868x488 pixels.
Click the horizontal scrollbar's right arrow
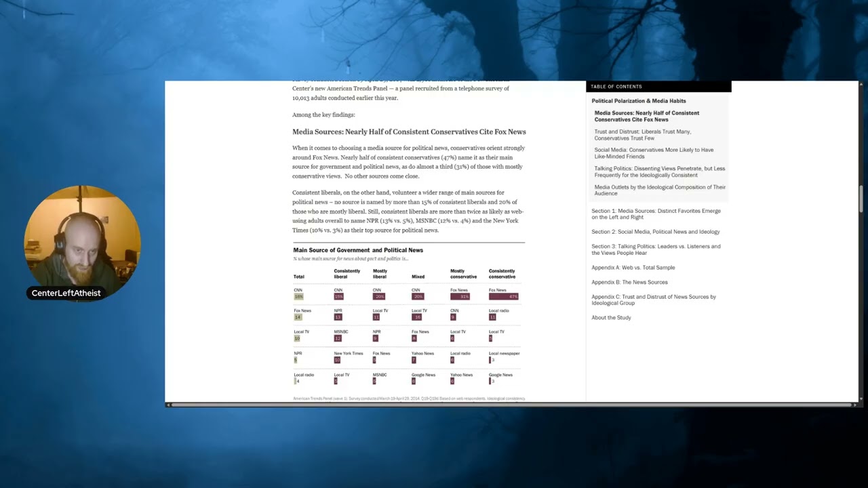854,405
